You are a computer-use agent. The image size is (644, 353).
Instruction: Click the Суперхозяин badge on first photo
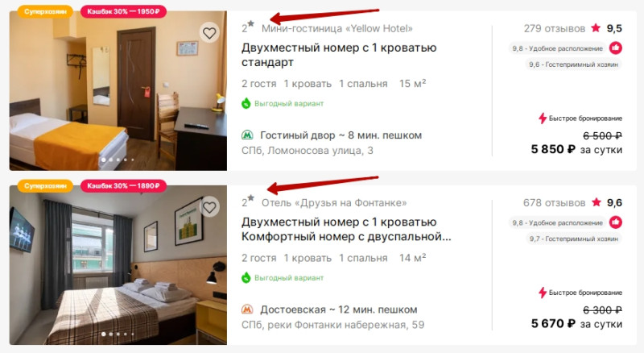(x=45, y=11)
